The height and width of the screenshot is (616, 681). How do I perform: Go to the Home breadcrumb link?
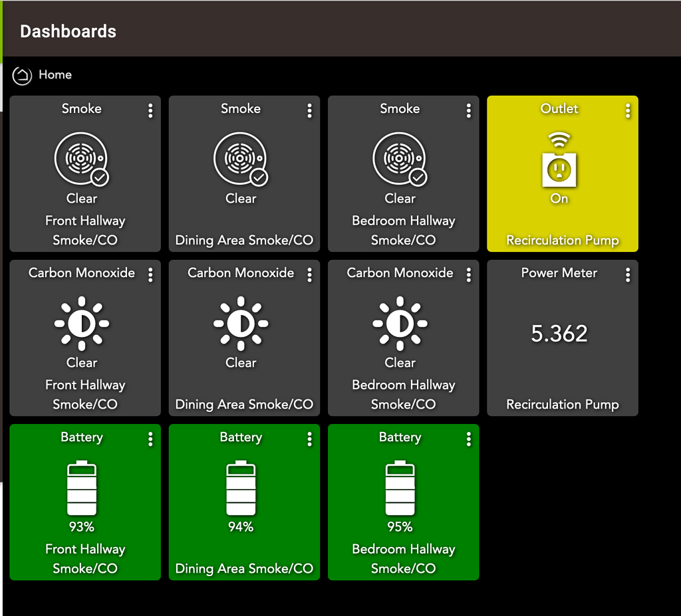tap(55, 75)
